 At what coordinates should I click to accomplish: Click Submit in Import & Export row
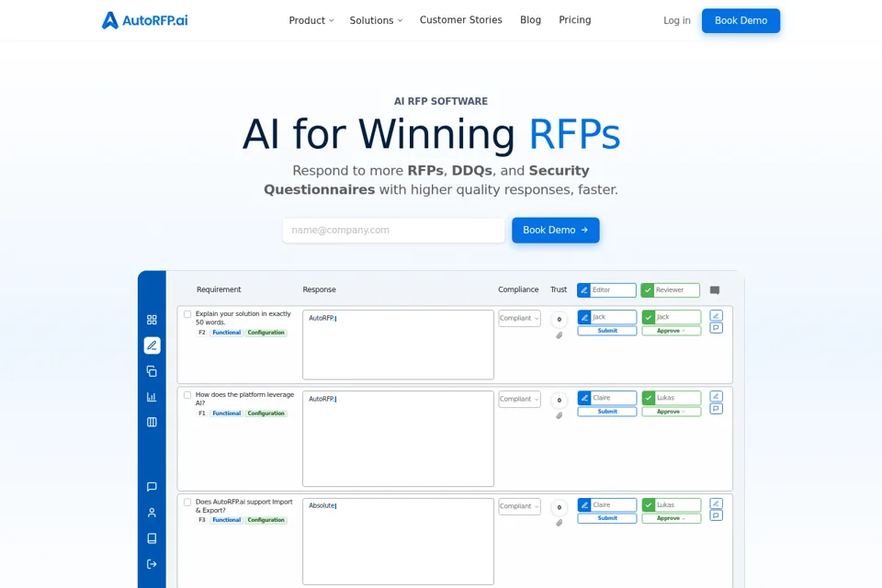607,518
